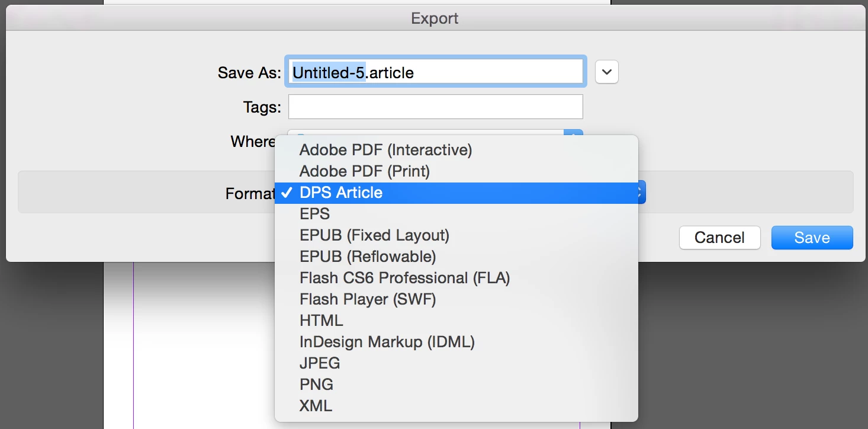Expand the save dialog with chevron button
This screenshot has height=429, width=868.
(607, 72)
